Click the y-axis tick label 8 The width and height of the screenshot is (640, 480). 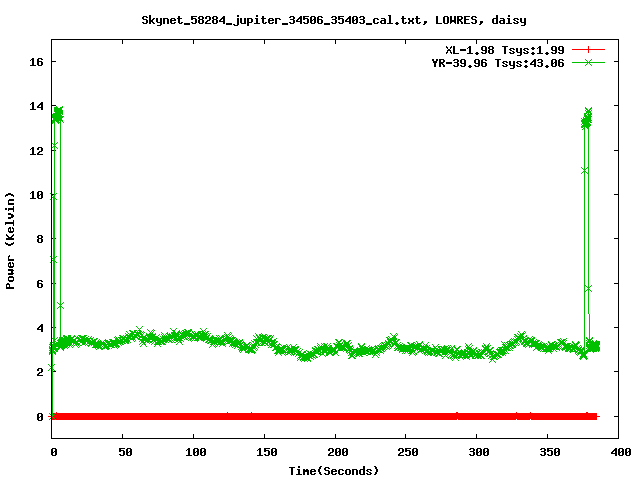coord(40,239)
